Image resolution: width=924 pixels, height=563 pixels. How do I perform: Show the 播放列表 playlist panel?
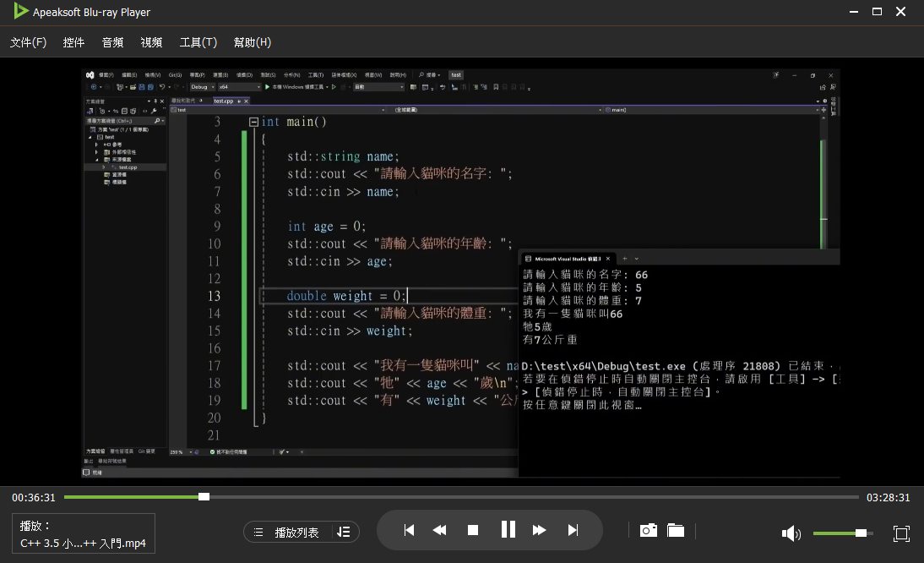point(287,532)
